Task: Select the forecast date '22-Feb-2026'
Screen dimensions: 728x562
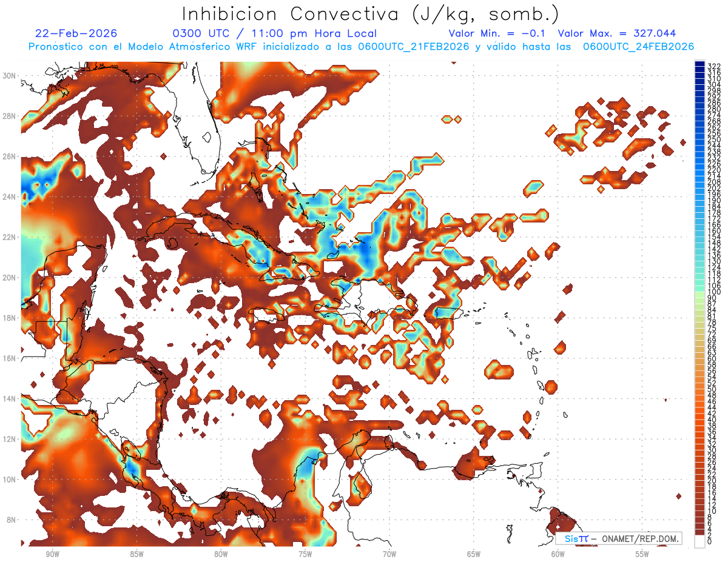Action: click(76, 34)
